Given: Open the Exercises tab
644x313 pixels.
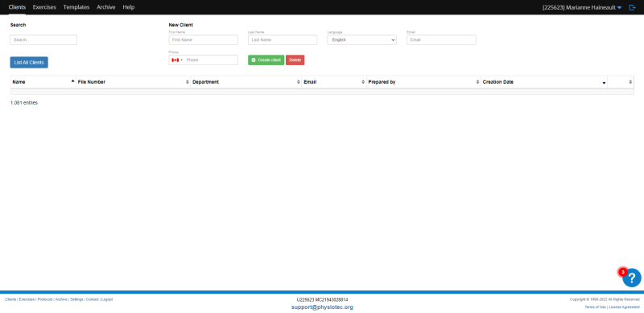Looking at the screenshot, I should [x=44, y=7].
